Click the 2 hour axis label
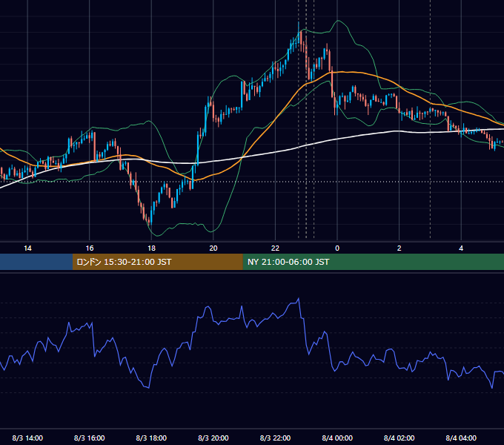The height and width of the screenshot is (445, 504). (399, 248)
